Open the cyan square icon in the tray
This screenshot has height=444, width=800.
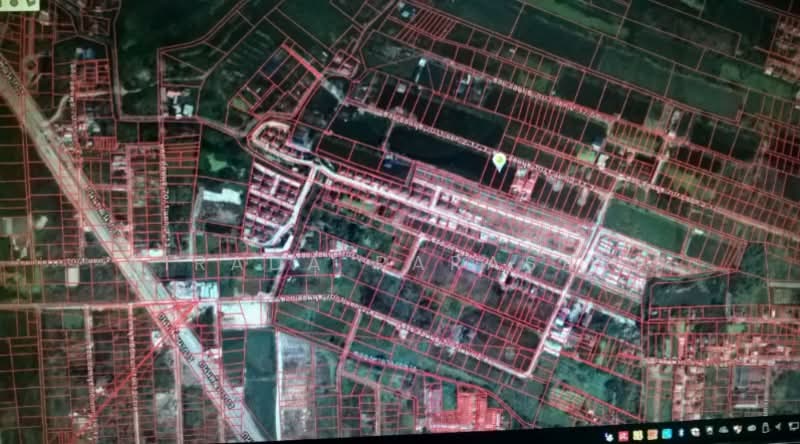click(x=667, y=434)
